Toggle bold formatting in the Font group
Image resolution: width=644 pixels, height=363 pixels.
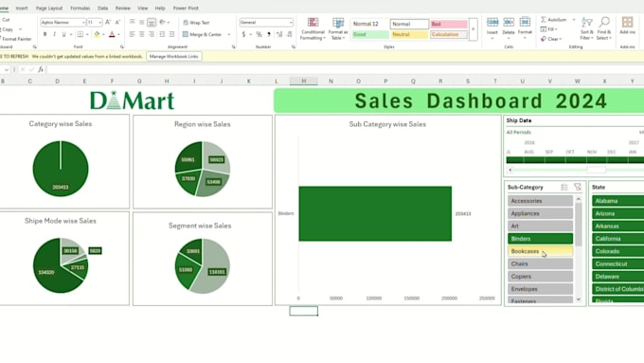[45, 34]
